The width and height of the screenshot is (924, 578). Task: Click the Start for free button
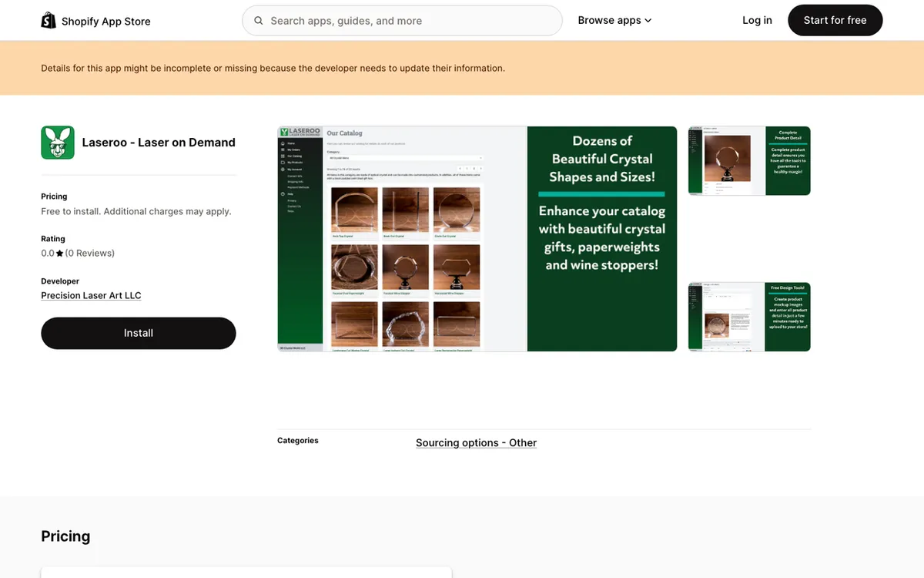click(835, 21)
